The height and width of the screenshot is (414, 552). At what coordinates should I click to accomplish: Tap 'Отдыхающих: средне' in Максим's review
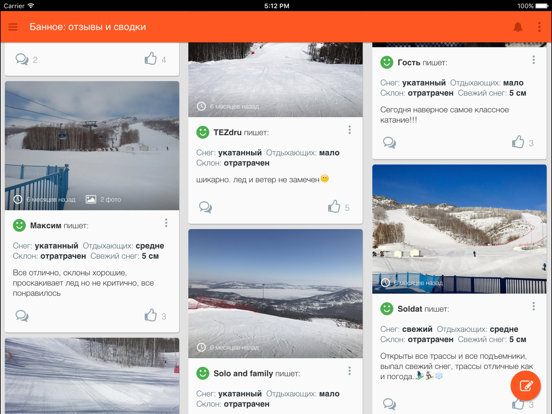click(x=124, y=246)
